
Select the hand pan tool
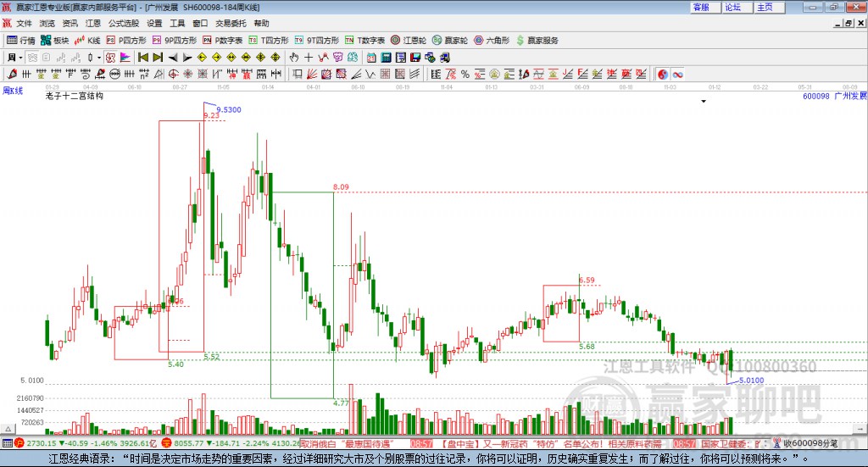click(294, 58)
